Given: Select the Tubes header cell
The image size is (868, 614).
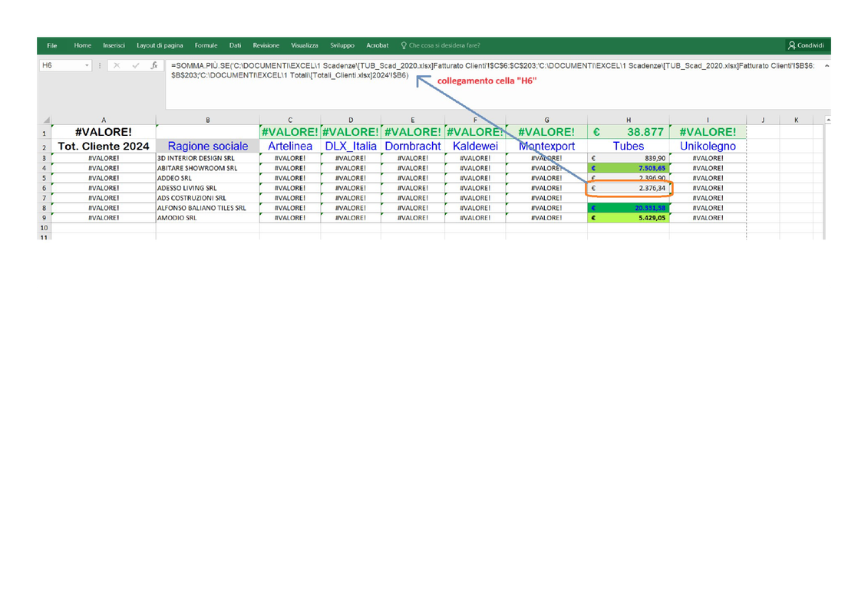Looking at the screenshot, I should (629, 146).
